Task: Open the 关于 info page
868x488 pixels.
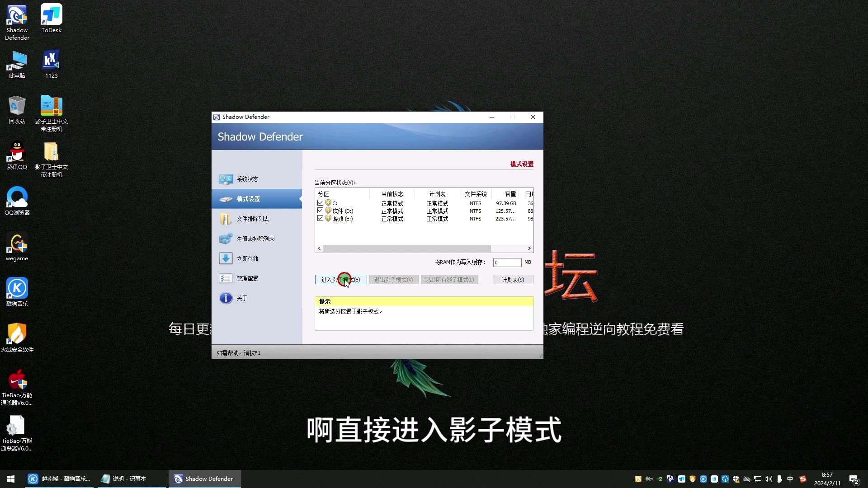Action: point(257,298)
